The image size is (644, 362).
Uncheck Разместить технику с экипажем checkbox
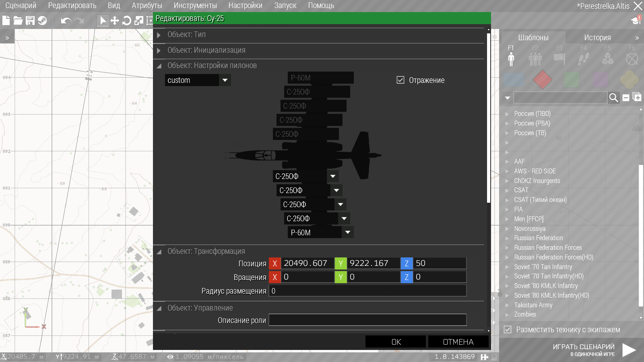point(508,329)
